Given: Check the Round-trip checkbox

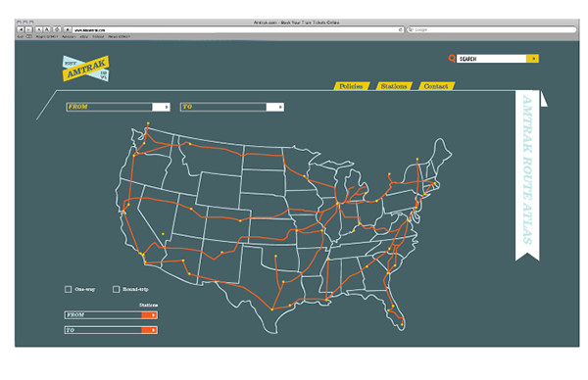Looking at the screenshot, I should (x=117, y=289).
